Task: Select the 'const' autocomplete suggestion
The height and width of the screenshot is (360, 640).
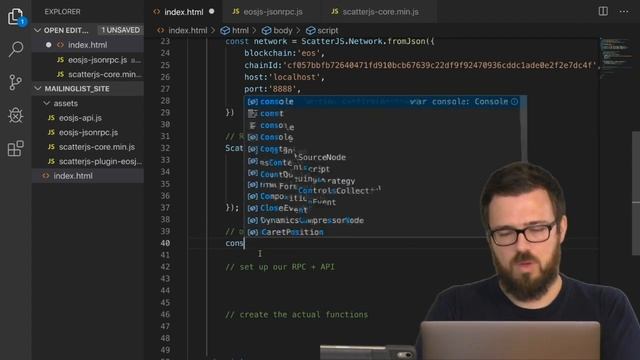Action: point(382,113)
